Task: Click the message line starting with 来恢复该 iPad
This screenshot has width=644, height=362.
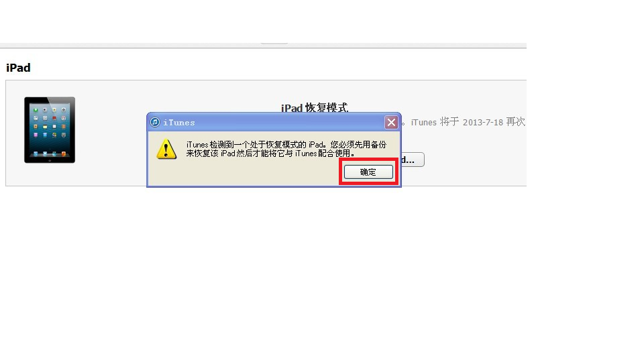Action: pyautogui.click(x=270, y=154)
